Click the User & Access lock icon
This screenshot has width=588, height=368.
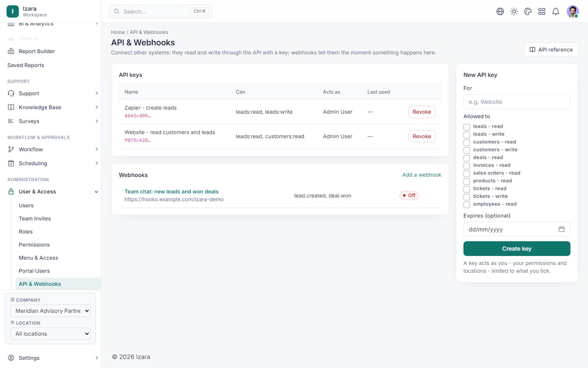[x=11, y=191]
